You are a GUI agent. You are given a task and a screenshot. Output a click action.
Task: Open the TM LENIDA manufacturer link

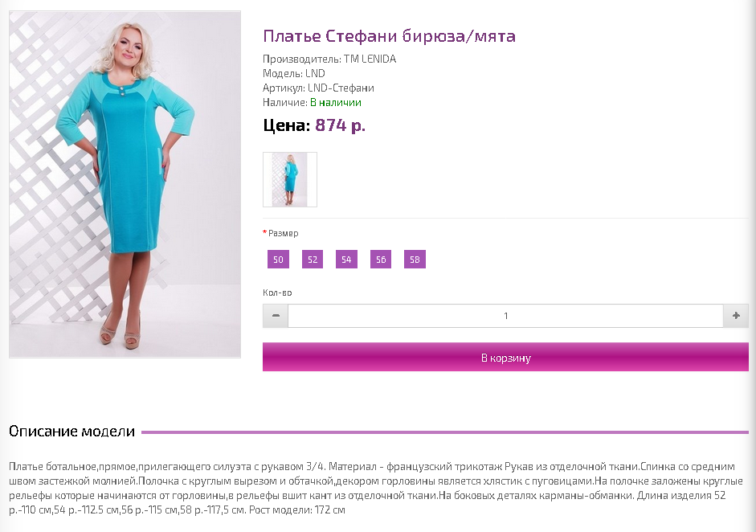tap(370, 59)
